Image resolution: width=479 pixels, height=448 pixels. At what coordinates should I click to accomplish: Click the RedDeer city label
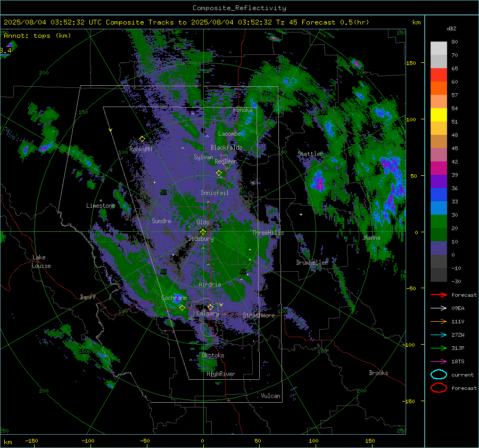pos(226,161)
